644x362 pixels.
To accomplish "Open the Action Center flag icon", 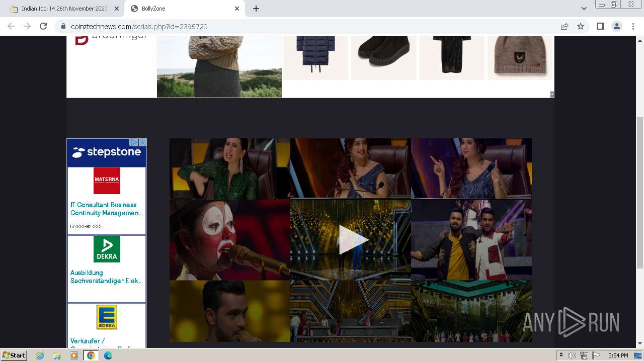I will pyautogui.click(x=596, y=355).
